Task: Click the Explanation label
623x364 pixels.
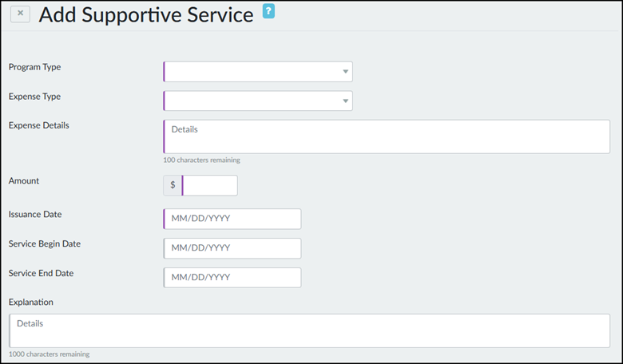Action: 31,303
